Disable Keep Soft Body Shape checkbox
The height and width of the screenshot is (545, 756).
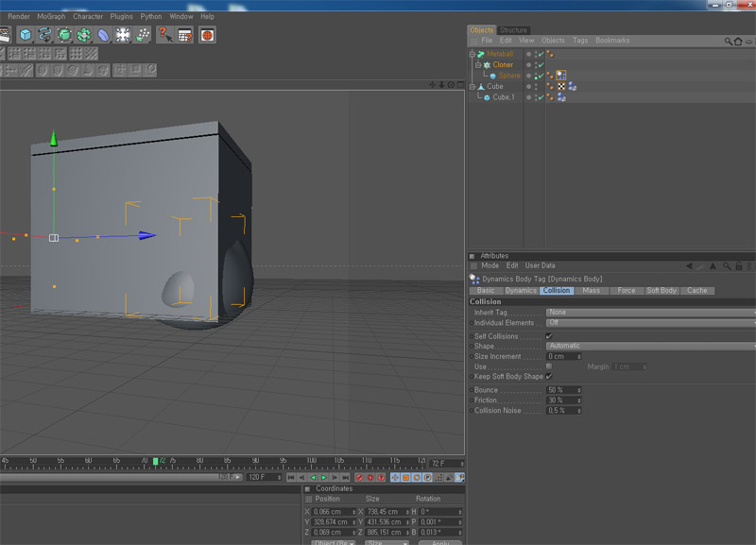coord(549,376)
